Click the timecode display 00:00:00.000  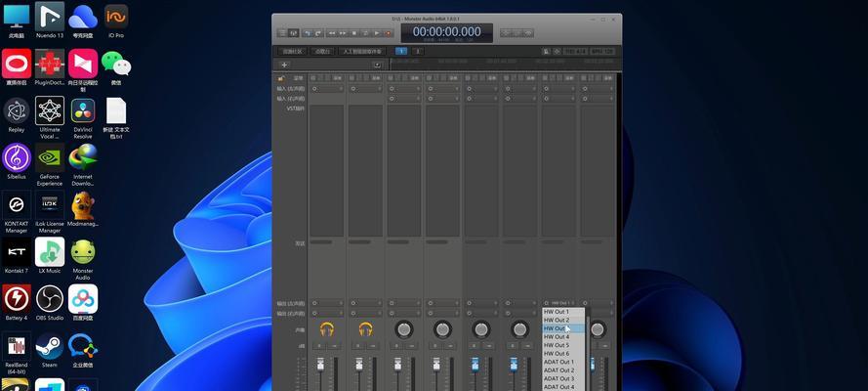point(447,32)
